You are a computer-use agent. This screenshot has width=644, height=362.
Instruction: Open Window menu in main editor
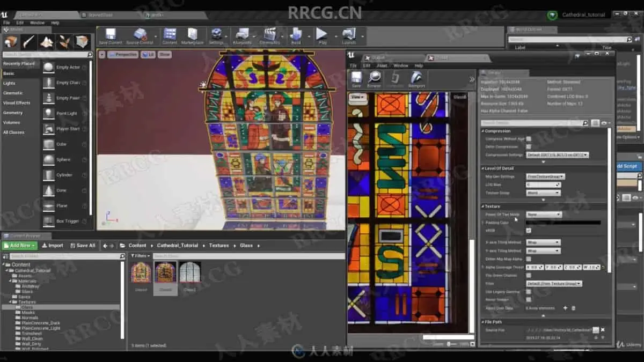coord(37,23)
